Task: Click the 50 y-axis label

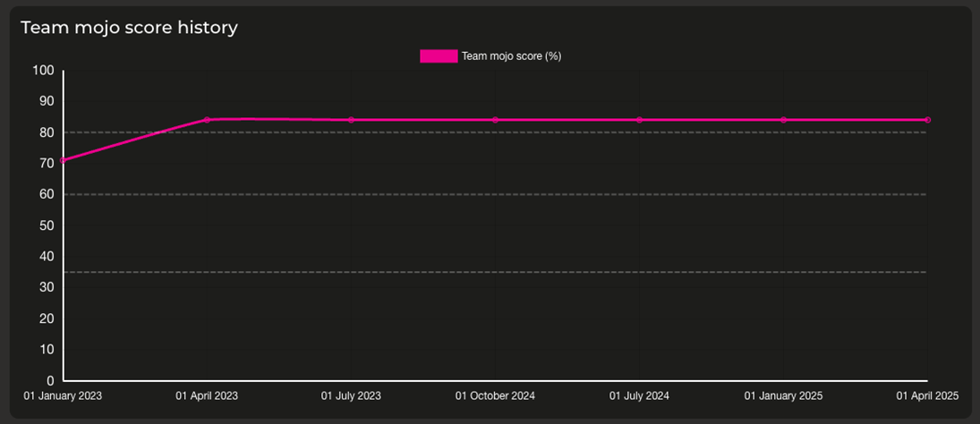Action: [x=48, y=225]
